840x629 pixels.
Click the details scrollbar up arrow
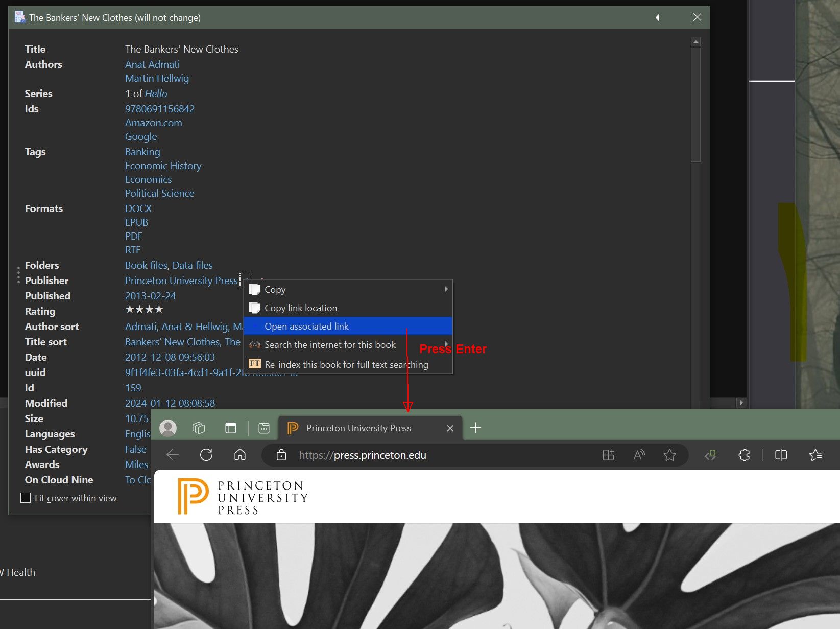pos(695,42)
